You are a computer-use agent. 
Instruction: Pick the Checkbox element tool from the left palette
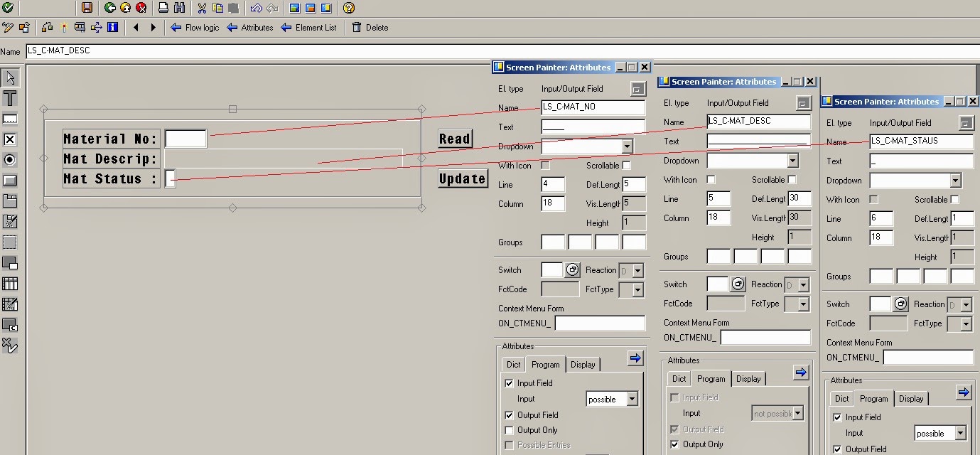click(x=10, y=139)
